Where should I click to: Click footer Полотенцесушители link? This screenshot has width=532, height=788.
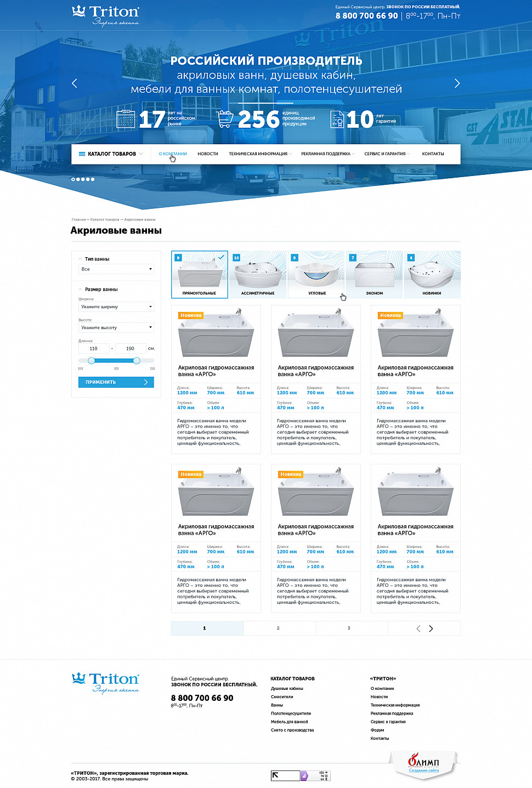[x=291, y=713]
